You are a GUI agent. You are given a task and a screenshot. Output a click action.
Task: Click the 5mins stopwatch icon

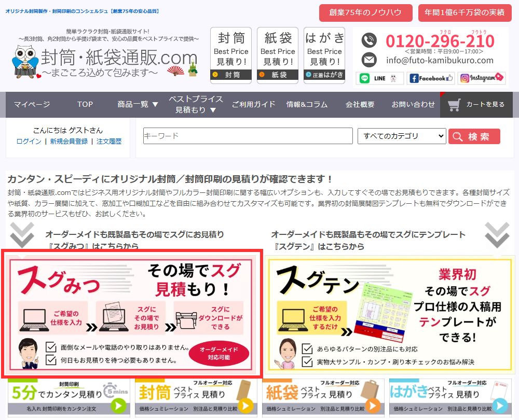(116, 391)
